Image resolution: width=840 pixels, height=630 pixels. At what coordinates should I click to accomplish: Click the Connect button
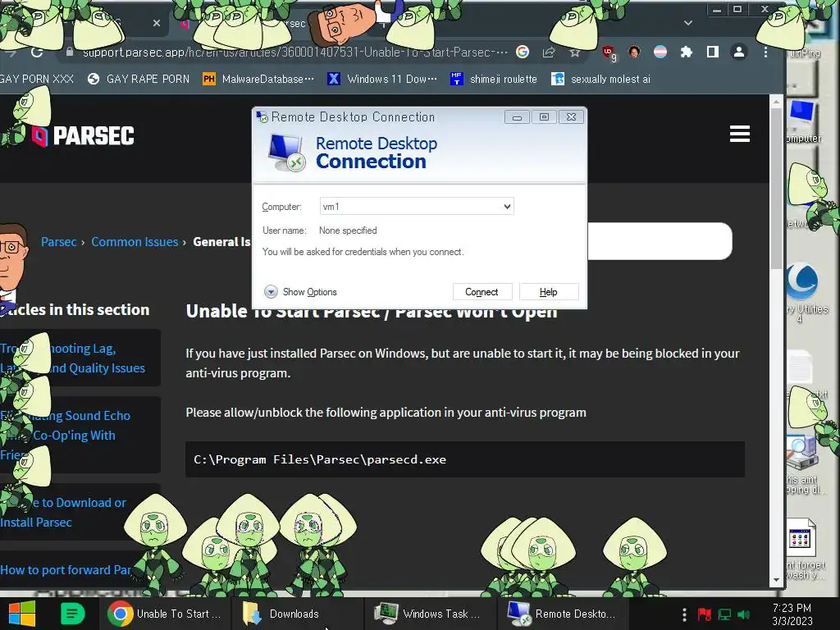tap(482, 292)
